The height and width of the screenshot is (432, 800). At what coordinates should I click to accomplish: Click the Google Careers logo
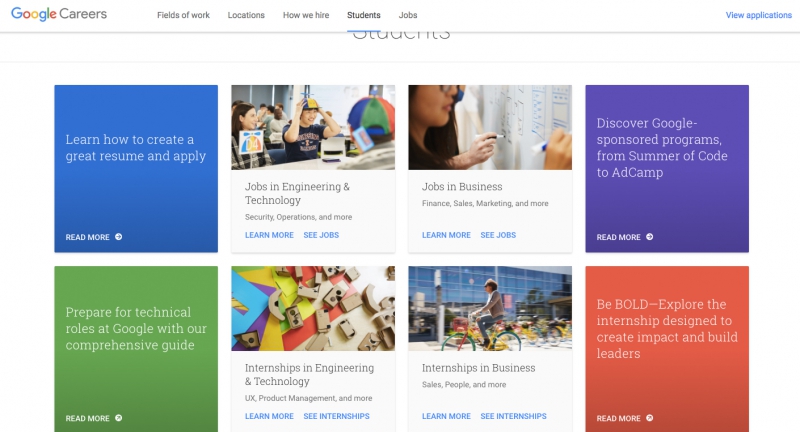click(59, 14)
